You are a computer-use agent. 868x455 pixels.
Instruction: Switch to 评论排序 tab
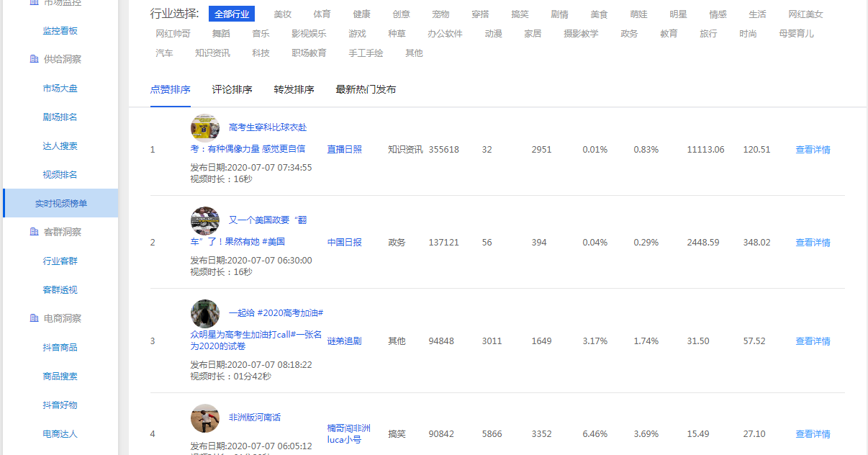[x=232, y=89]
